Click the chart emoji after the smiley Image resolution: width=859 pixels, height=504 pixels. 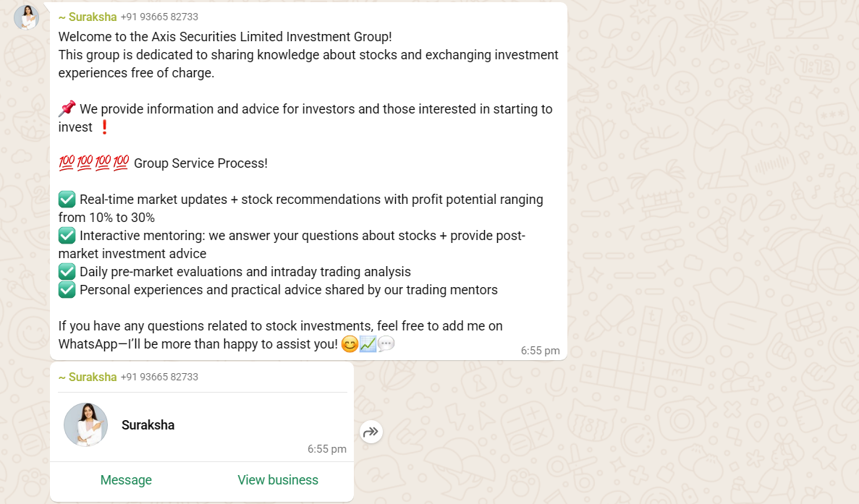click(368, 344)
